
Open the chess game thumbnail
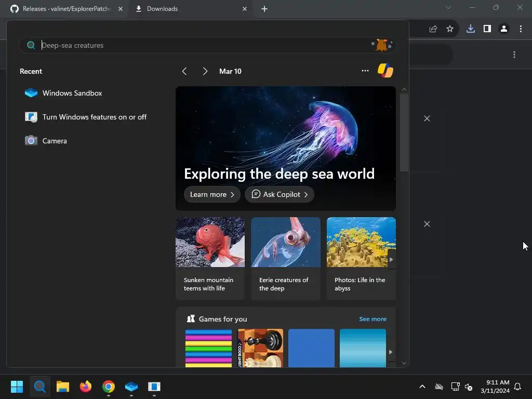click(x=260, y=348)
